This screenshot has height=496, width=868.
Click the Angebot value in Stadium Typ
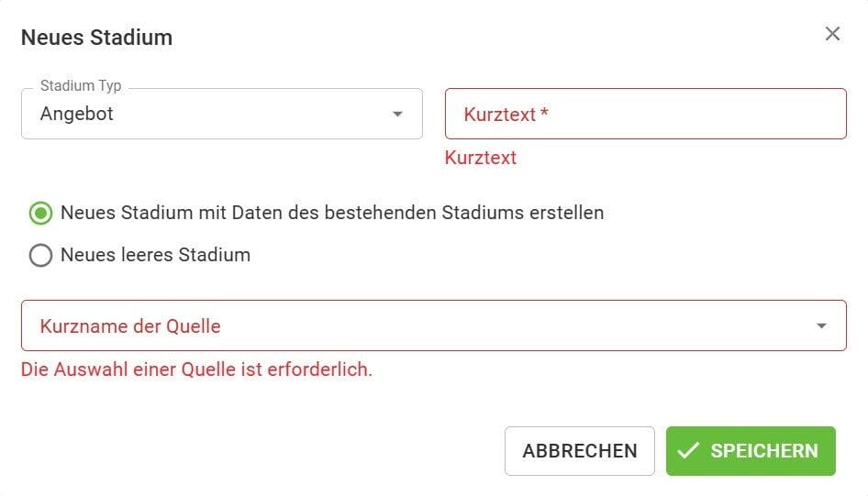point(77,115)
